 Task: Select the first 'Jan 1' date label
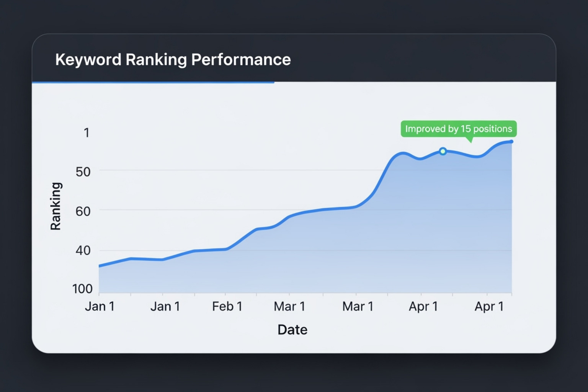(x=100, y=306)
